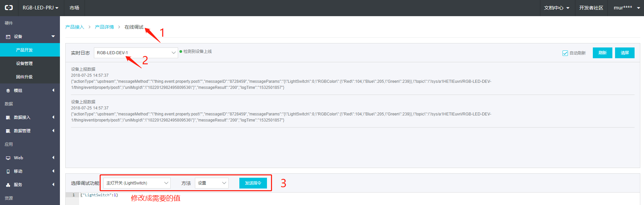Click the 刷新 button
Image resolution: width=644 pixels, height=205 pixels.
coord(602,53)
